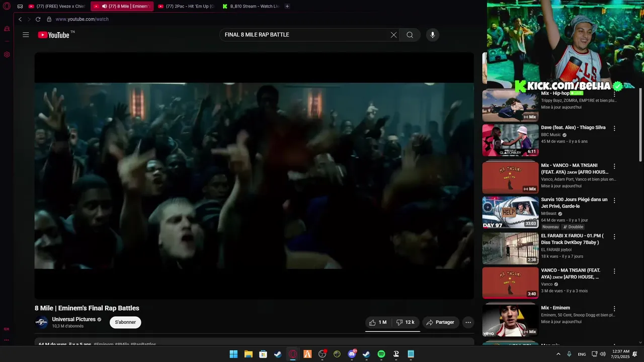The height and width of the screenshot is (362, 644).
Task: Open the Universal Pictures channel name link
Action: pyautogui.click(x=73, y=319)
